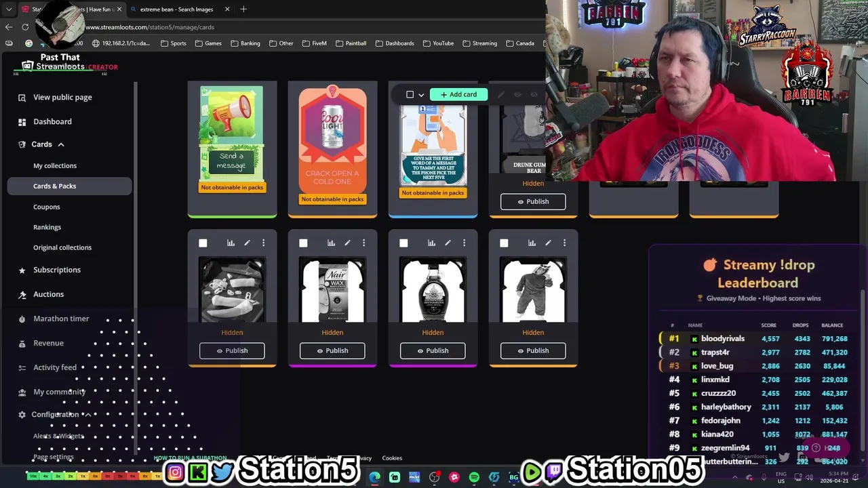Open the Send a message card thumbnail
Image resolution: width=868 pixels, height=488 pixels.
click(x=232, y=133)
